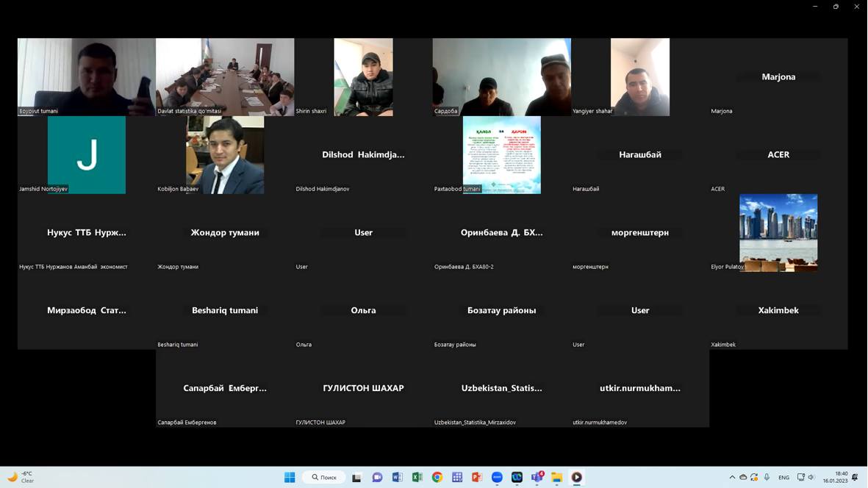
Task: Switch to Zoom app in taskbar
Action: point(497,477)
